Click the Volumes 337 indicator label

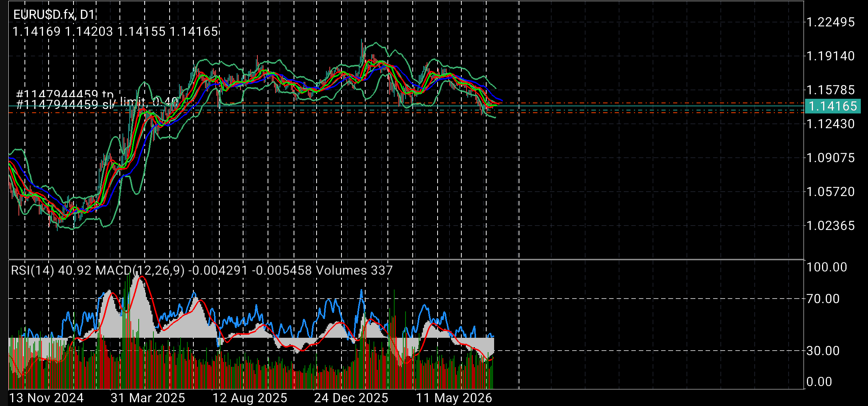pyautogui.click(x=354, y=270)
